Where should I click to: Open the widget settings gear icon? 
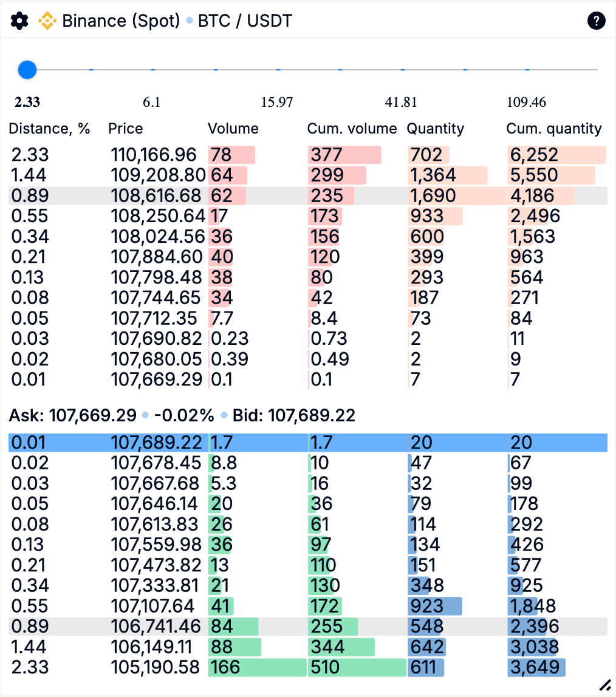(20, 21)
